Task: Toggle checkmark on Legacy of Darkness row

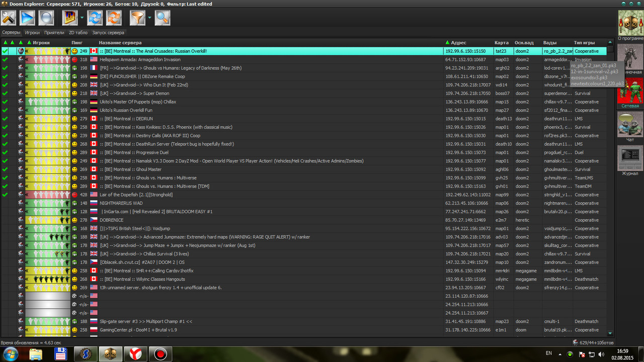Action: [x=5, y=68]
